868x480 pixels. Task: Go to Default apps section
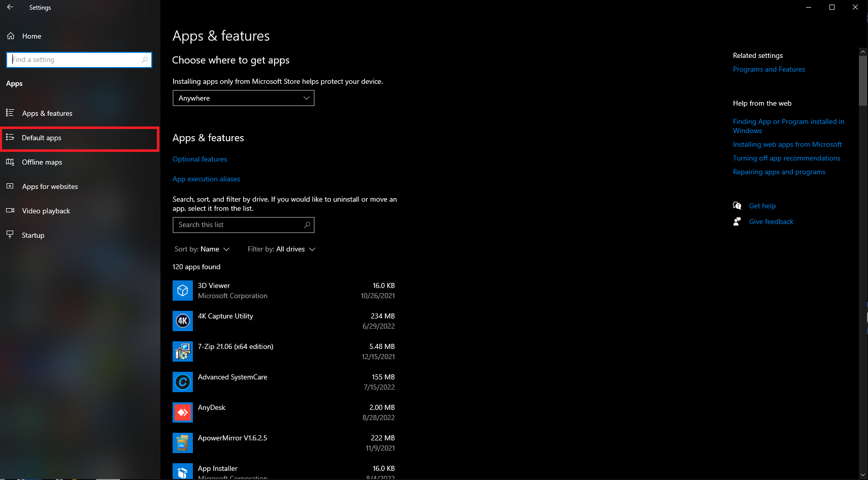pos(42,138)
